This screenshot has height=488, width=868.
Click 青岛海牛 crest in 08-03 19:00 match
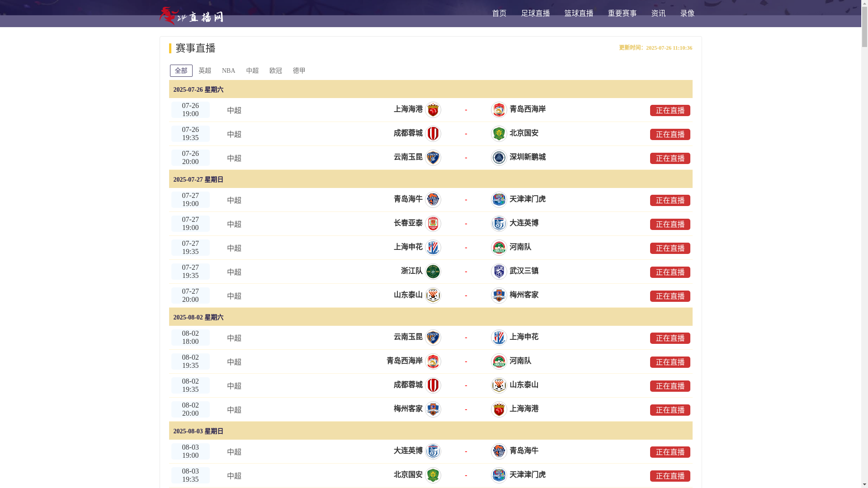[x=499, y=451]
